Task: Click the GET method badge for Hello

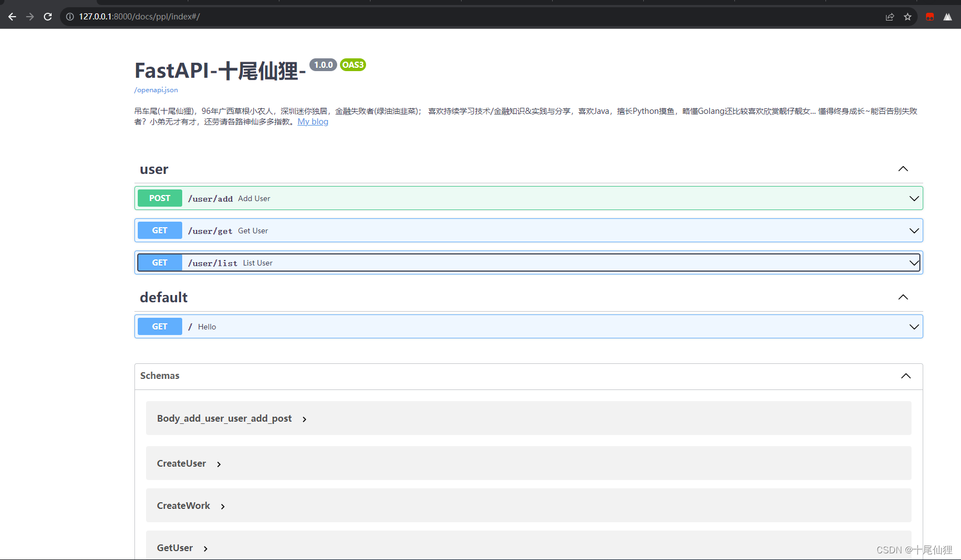Action: click(x=160, y=327)
